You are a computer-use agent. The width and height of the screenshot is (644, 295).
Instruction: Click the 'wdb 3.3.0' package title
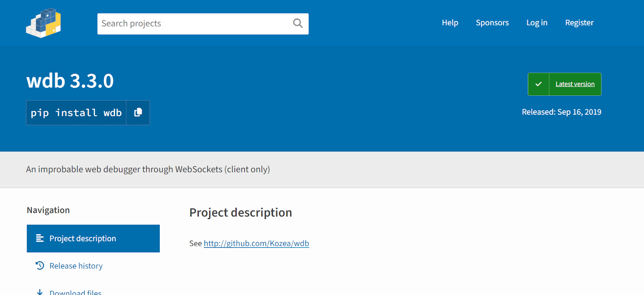[70, 81]
